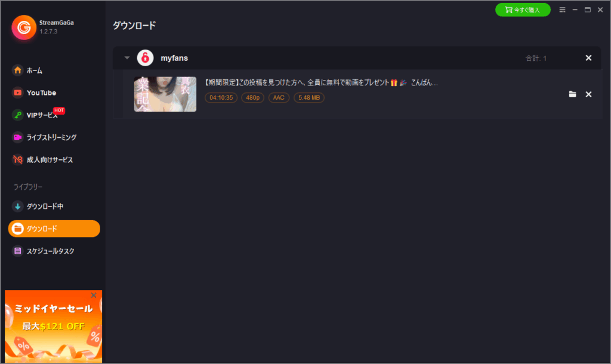Click the green buy now button
The height and width of the screenshot is (364, 611).
point(523,10)
